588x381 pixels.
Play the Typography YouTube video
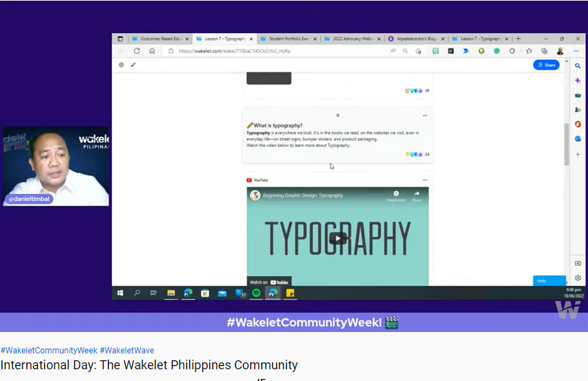[x=337, y=238]
